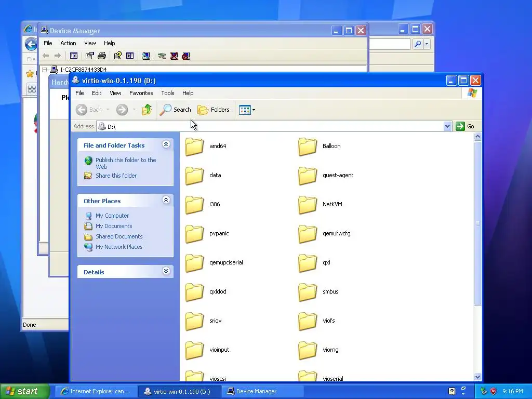Viewport: 532px width, 399px height.
Task: Open Action menu in Device Manager
Action: (x=68, y=43)
